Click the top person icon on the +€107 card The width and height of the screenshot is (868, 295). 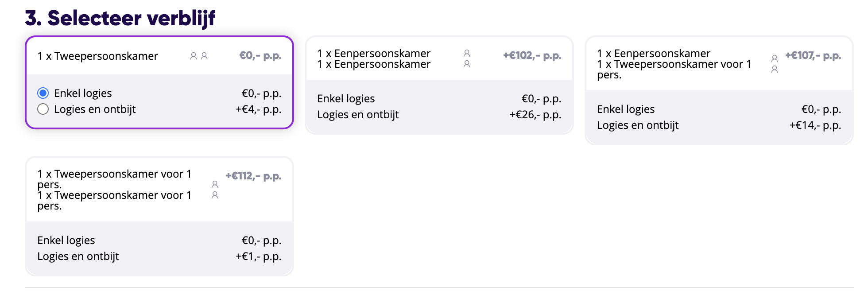click(x=774, y=58)
